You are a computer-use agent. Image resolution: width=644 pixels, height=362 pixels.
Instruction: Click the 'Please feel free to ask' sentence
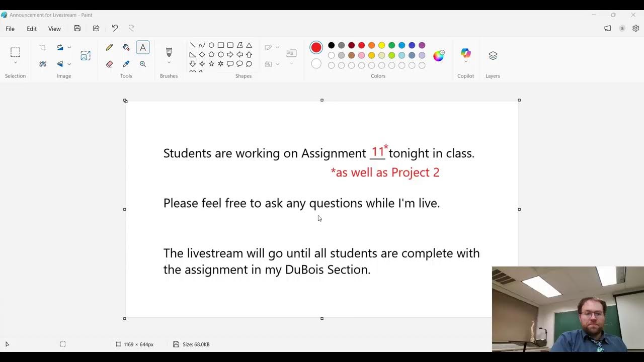[x=301, y=203]
